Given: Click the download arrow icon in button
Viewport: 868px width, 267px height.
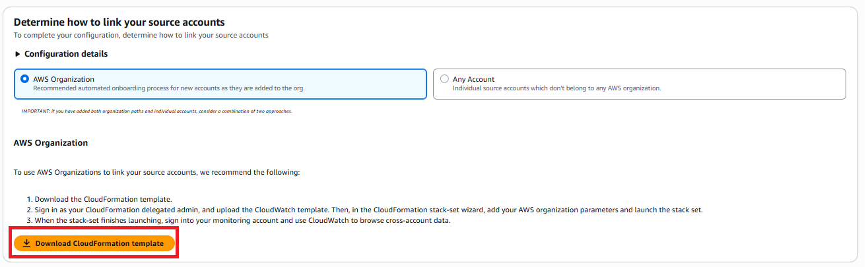Looking at the screenshot, I should [26, 243].
